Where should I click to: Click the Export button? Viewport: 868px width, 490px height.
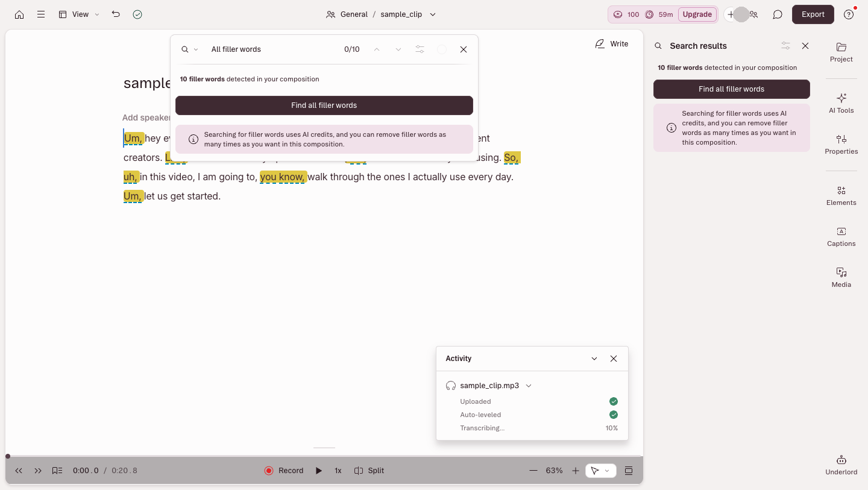click(813, 14)
